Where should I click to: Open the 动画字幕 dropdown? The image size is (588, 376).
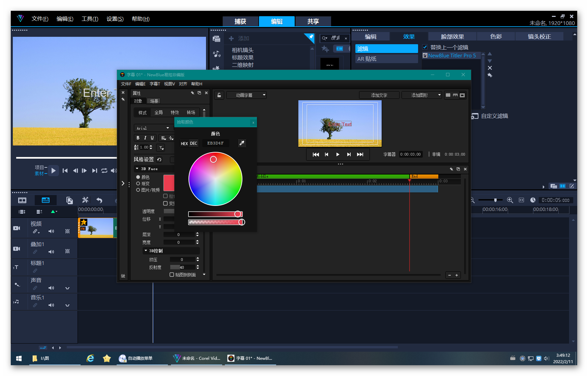246,95
